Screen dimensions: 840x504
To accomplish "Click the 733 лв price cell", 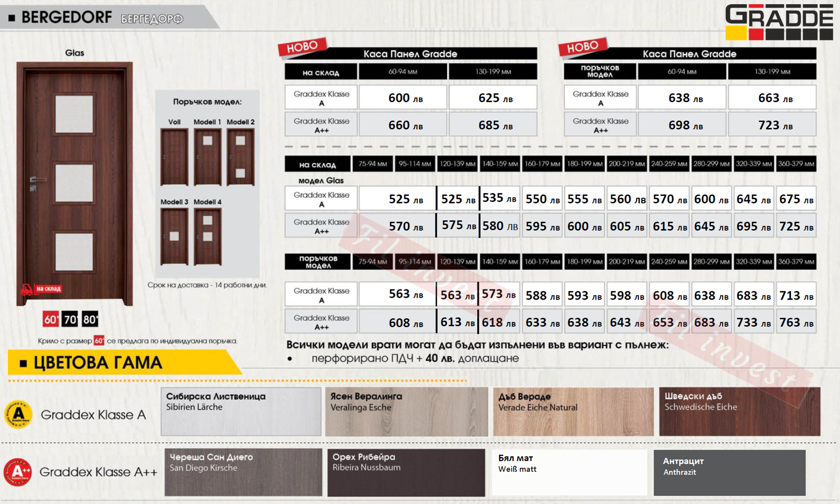I will point(754,321).
